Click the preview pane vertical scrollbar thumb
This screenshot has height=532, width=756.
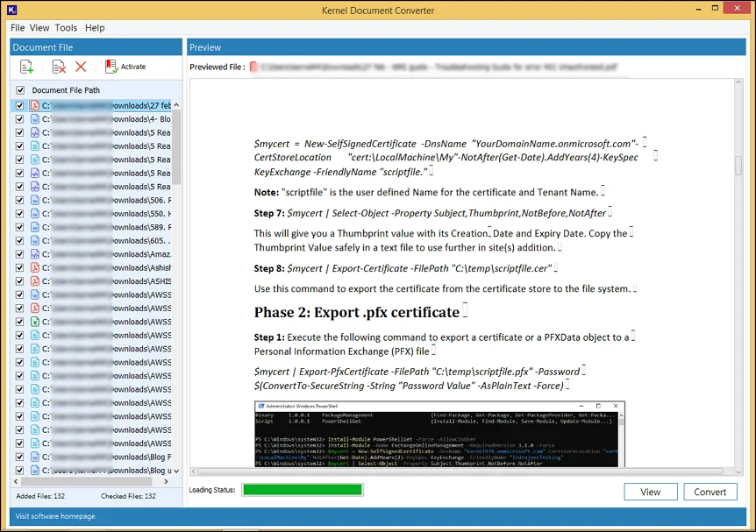[x=738, y=166]
